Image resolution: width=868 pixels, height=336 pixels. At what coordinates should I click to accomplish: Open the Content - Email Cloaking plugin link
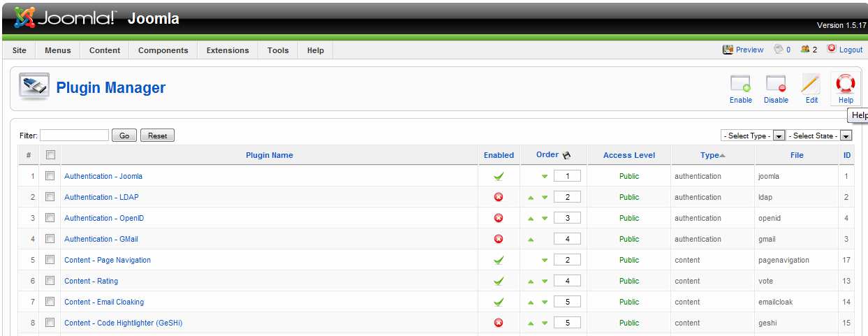(104, 302)
